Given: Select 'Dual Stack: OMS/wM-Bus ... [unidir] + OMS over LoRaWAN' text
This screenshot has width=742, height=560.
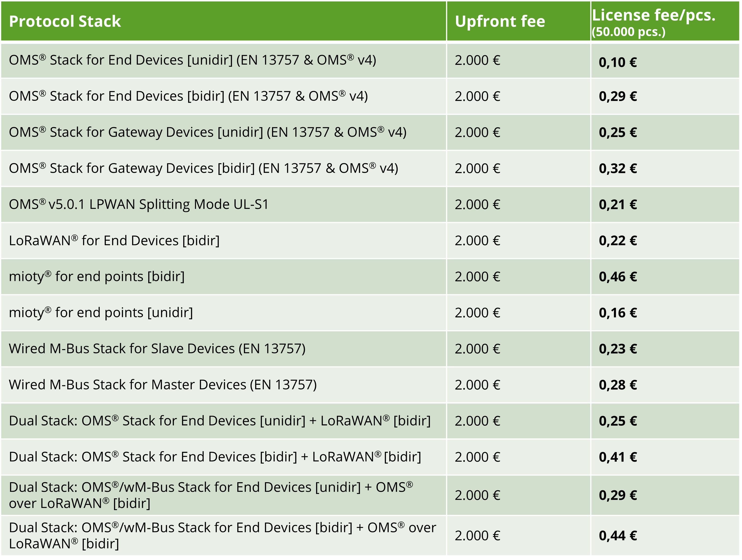Looking at the screenshot, I should point(211,495).
